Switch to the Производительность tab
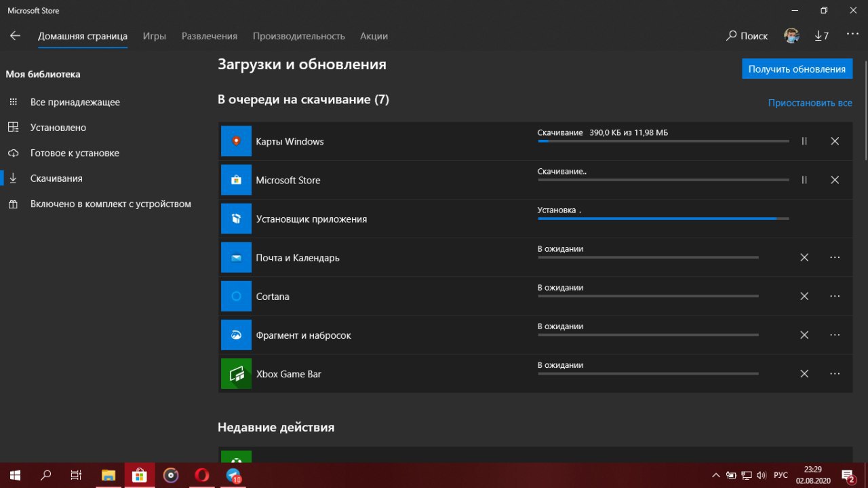868x488 pixels. point(299,36)
